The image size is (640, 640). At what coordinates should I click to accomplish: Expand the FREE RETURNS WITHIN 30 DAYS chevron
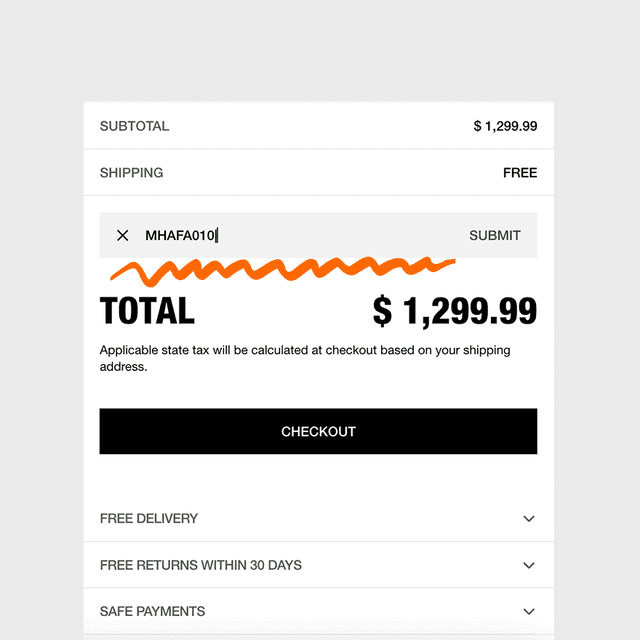529,565
